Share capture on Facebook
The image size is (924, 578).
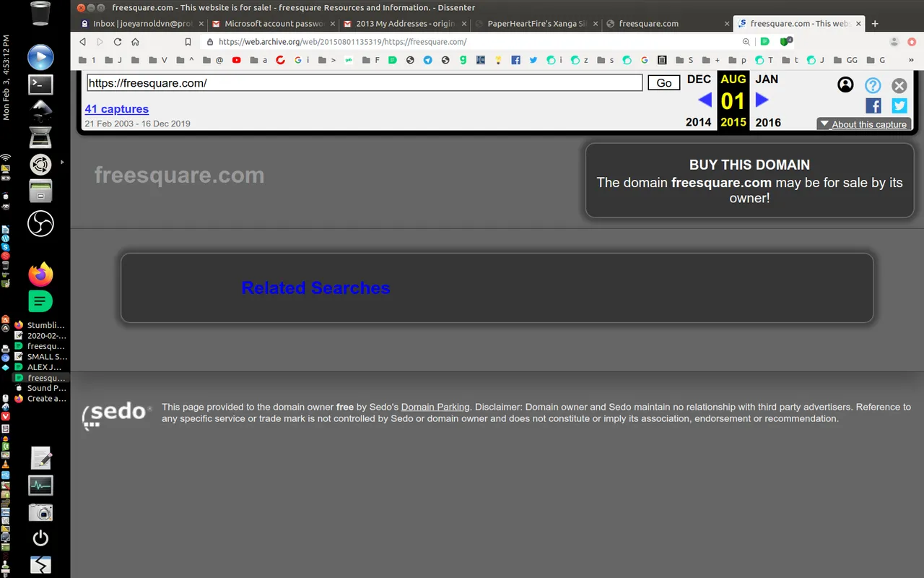click(873, 106)
